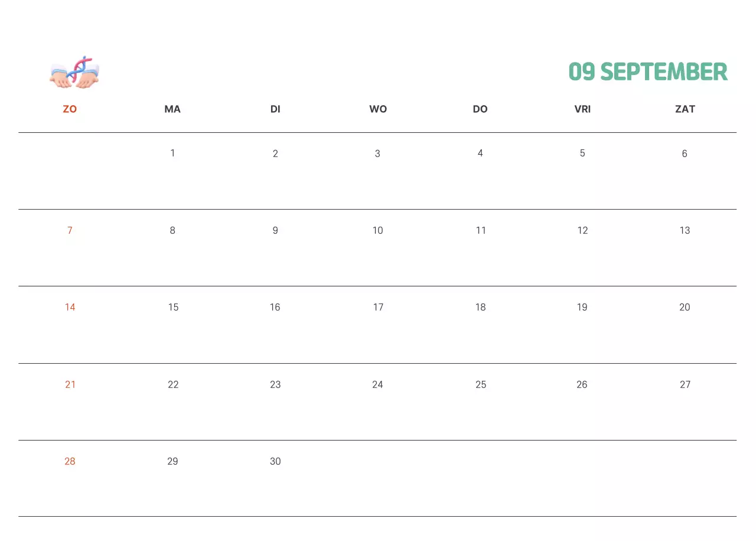The image size is (756, 541).
Task: Click the red date 14
Action: click(70, 307)
